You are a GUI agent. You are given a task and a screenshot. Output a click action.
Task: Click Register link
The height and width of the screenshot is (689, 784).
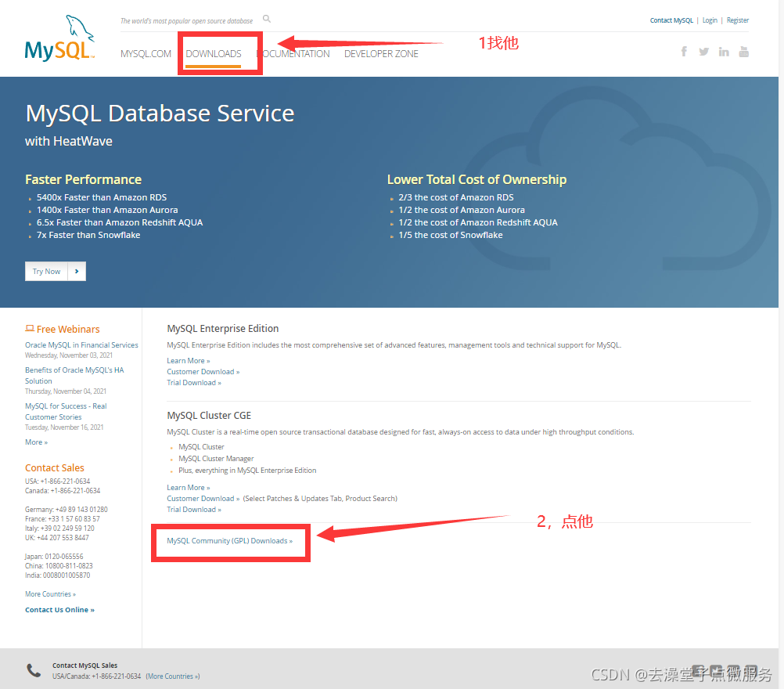coord(738,20)
